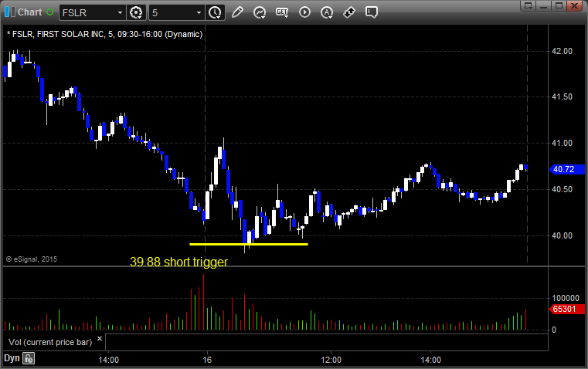This screenshot has height=369, width=588.
Task: Close the chart window
Action: click(x=574, y=5)
